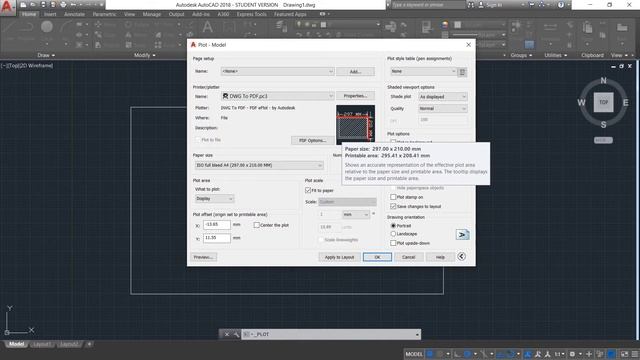
Task: Enable the Center the plot checkbox
Action: (x=256, y=225)
